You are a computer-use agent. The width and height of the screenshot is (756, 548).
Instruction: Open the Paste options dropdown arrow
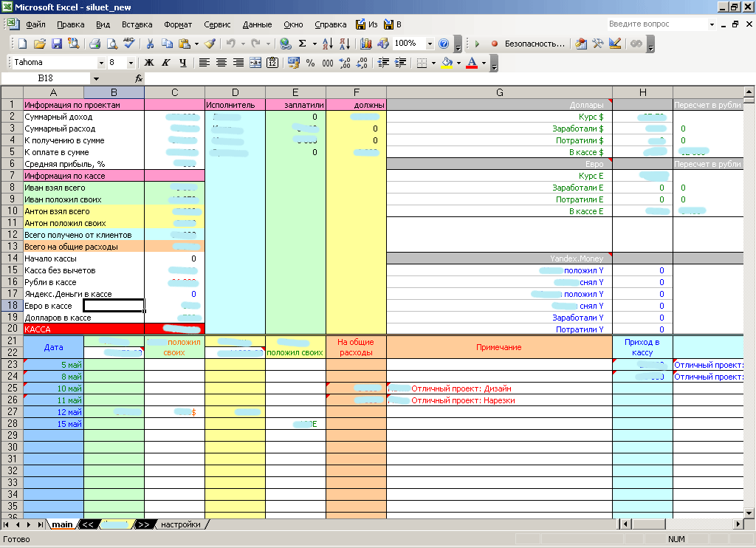(x=196, y=44)
